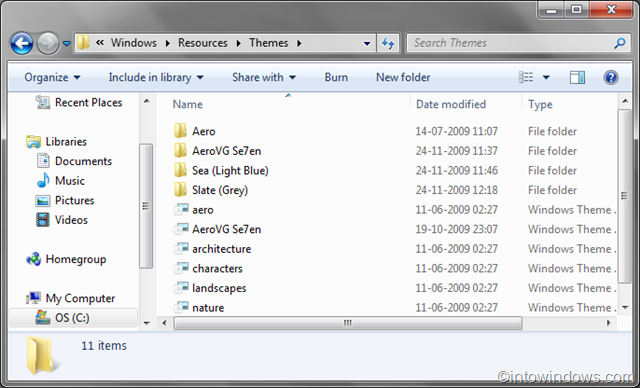Click file list vertical scroll up arrow
The image size is (640, 388).
[x=624, y=101]
